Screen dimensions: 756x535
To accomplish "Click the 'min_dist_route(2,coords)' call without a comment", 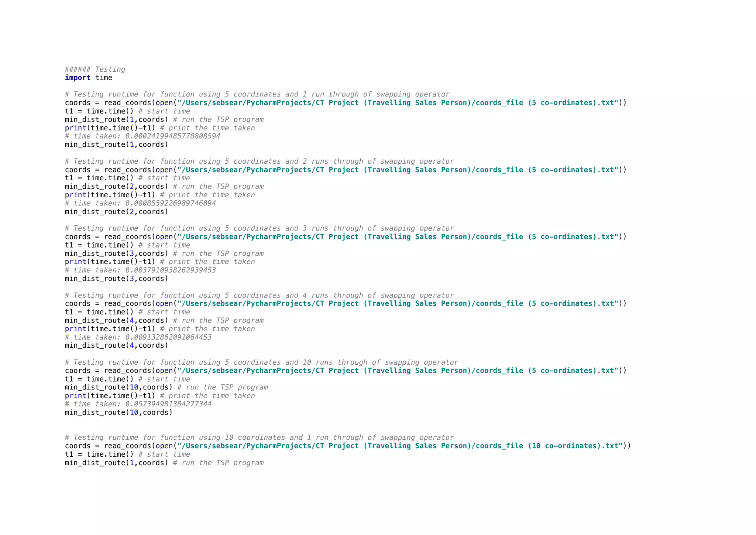I will coord(116,212).
